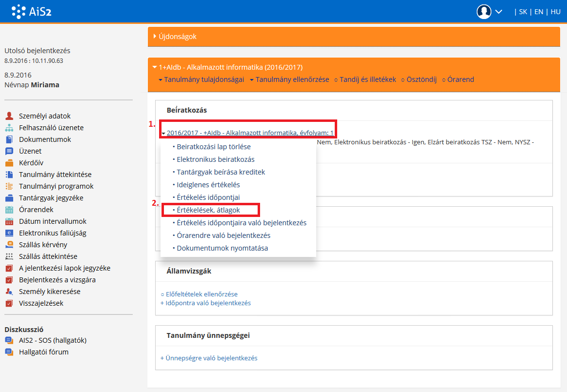This screenshot has height=392, width=567.
Task: Open the user profile avatar dropdown
Action: (489, 12)
